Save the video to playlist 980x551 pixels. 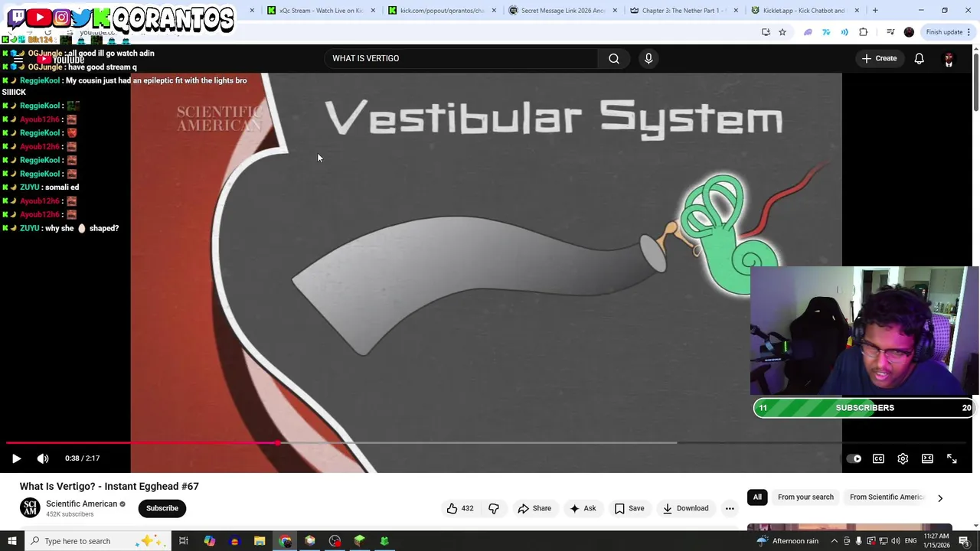coord(629,508)
